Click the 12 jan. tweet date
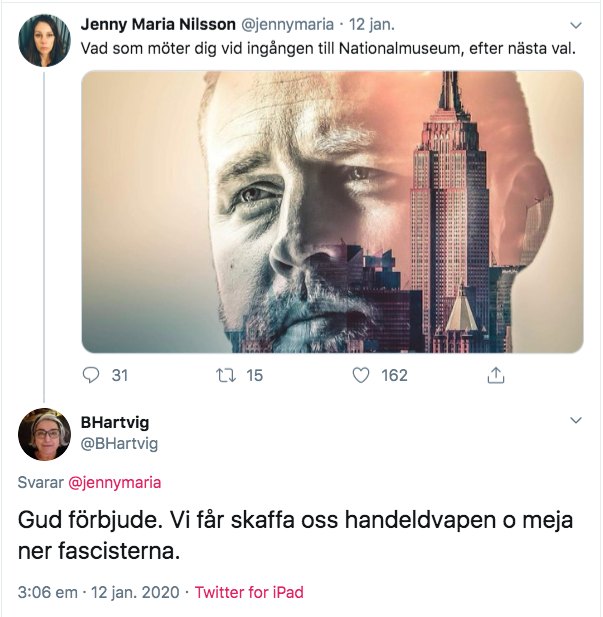 [366, 24]
